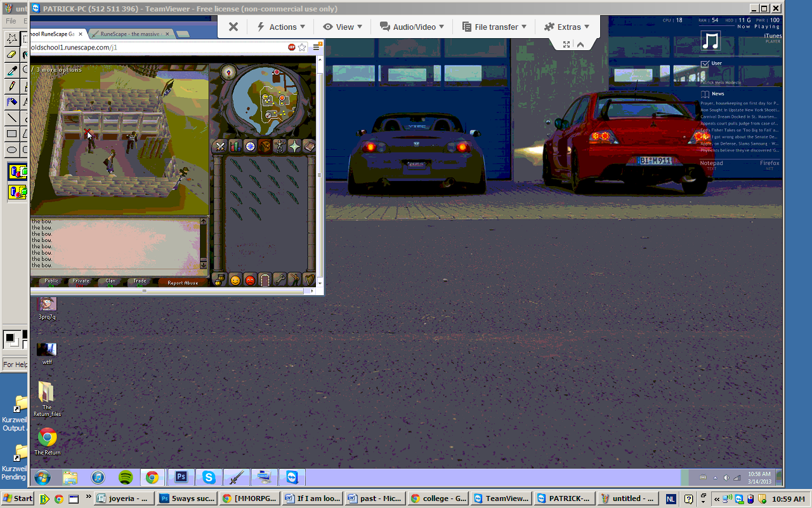Screen dimensions: 812x508
Task: Click the Report Abuse button
Action: coord(183,282)
